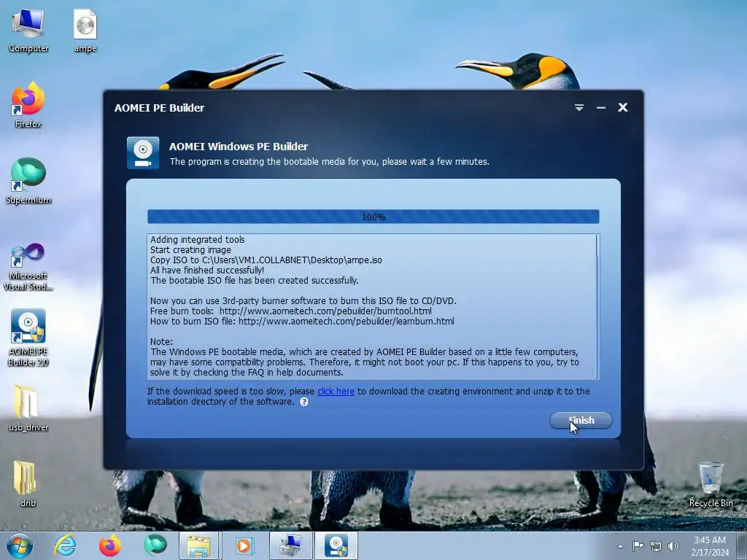Click 'All have finished successfully!' log line
This screenshot has width=747, height=560.
pos(206,271)
